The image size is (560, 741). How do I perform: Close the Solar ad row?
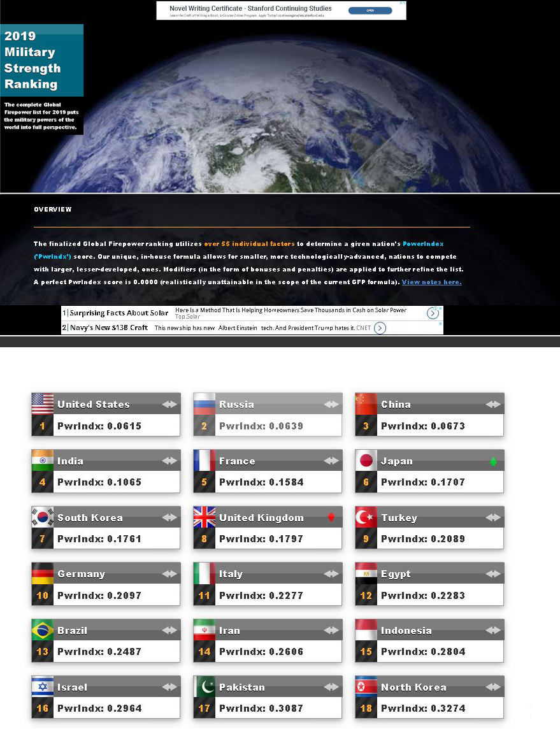440,308
